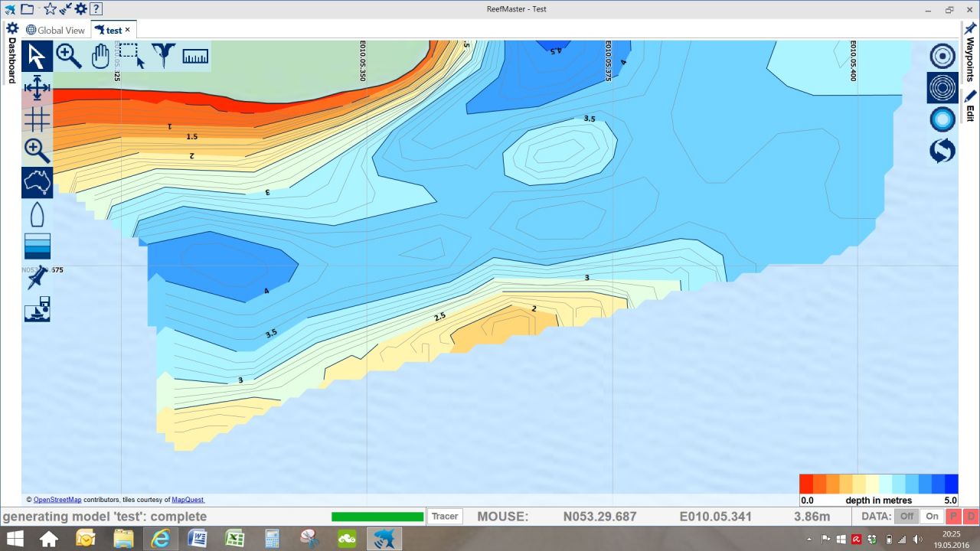This screenshot has width=980, height=551.
Task: Turn DATA display On
Action: coord(932,517)
